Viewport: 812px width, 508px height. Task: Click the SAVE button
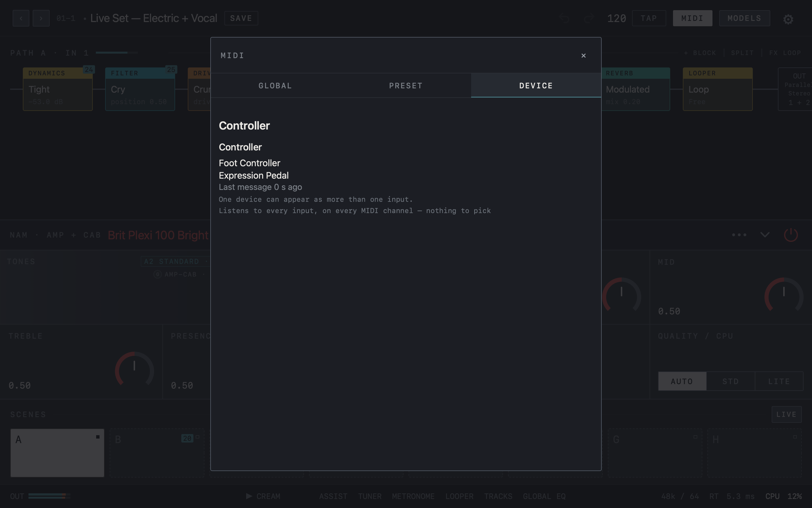[x=241, y=18]
